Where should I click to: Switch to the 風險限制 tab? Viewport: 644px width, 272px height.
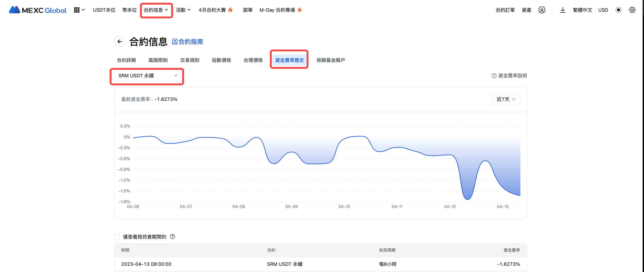[158, 60]
